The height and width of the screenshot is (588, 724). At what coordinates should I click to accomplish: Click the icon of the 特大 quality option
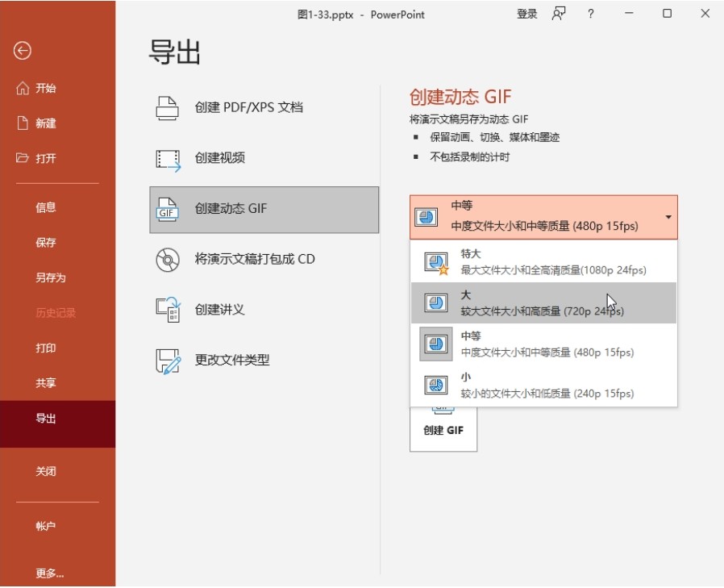(x=436, y=263)
